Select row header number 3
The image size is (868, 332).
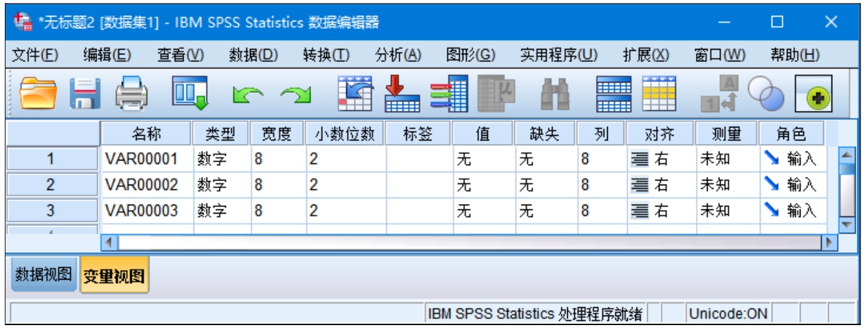(x=52, y=211)
